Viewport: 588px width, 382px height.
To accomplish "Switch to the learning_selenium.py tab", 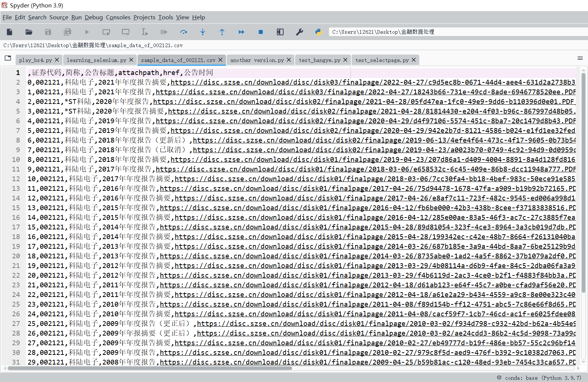I will [96, 60].
